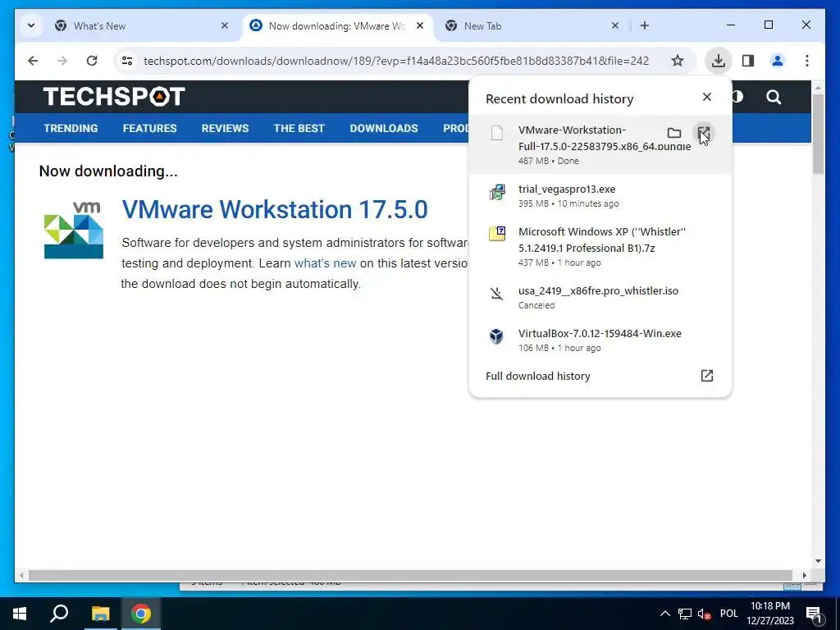840x630 pixels.
Task: Close the New Tab tab
Action: tap(615, 25)
